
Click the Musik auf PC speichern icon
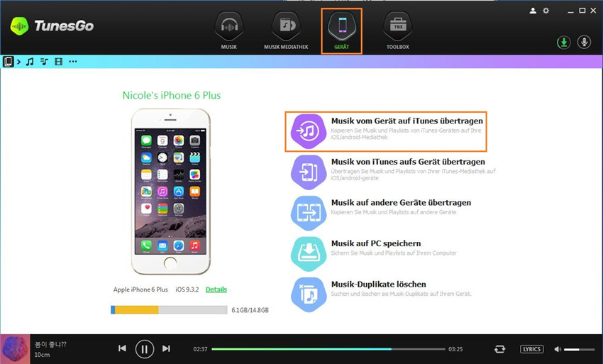309,253
